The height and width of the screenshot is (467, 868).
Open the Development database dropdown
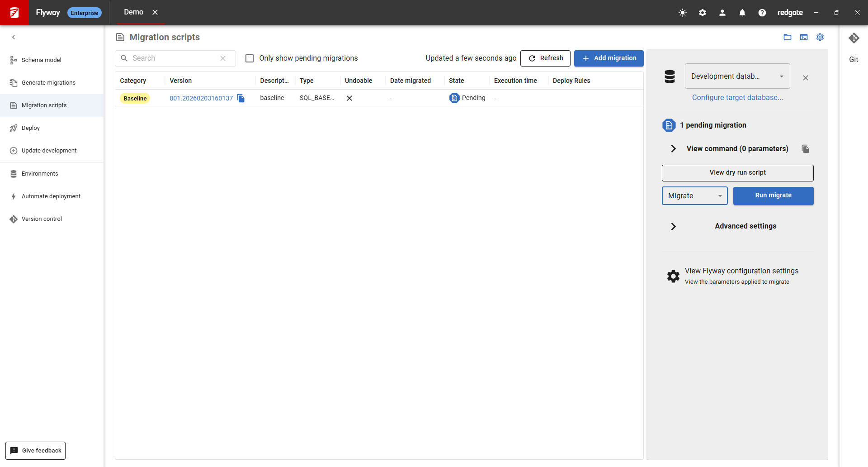coord(737,76)
